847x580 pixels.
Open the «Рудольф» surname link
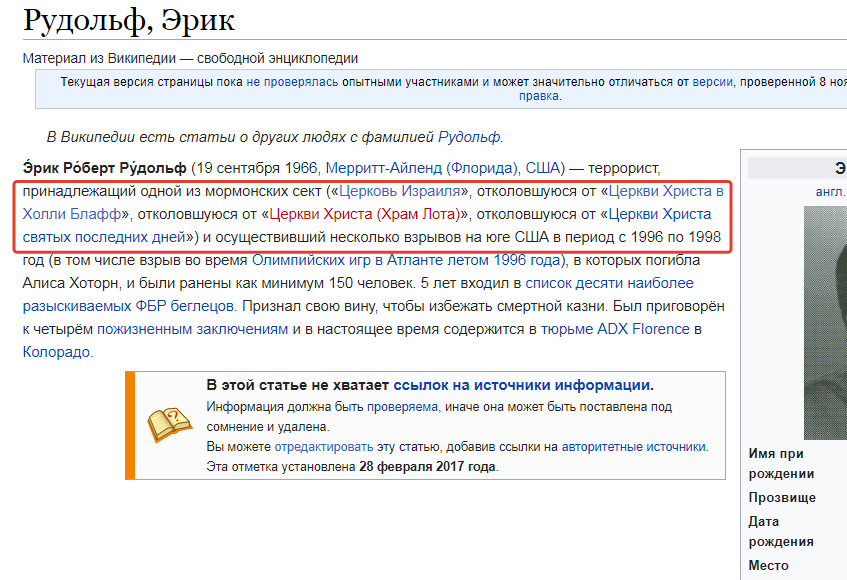[x=469, y=137]
